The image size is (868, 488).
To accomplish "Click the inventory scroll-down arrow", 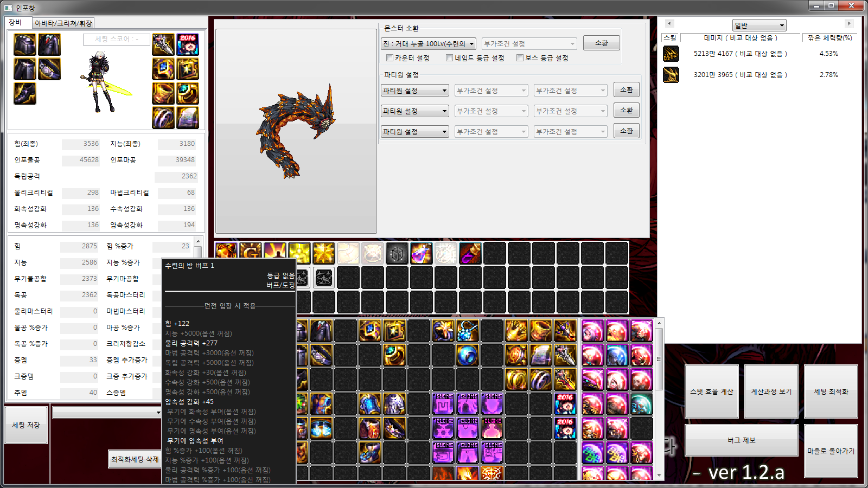I will [659, 476].
